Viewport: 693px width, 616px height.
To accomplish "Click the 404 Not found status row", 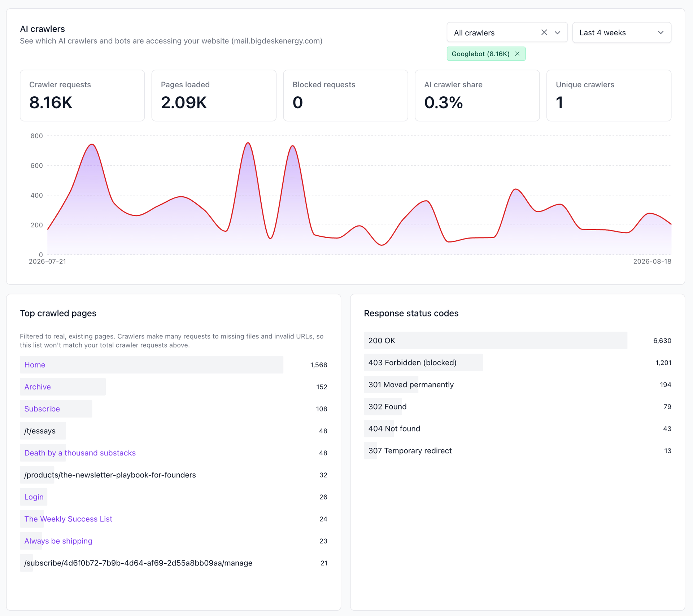I will point(517,429).
